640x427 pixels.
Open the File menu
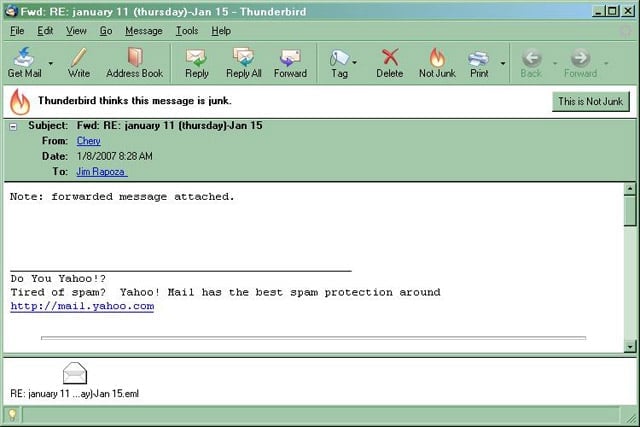click(17, 31)
